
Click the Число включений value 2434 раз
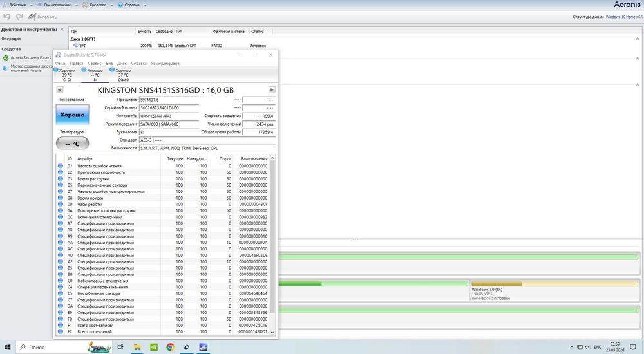pos(258,124)
